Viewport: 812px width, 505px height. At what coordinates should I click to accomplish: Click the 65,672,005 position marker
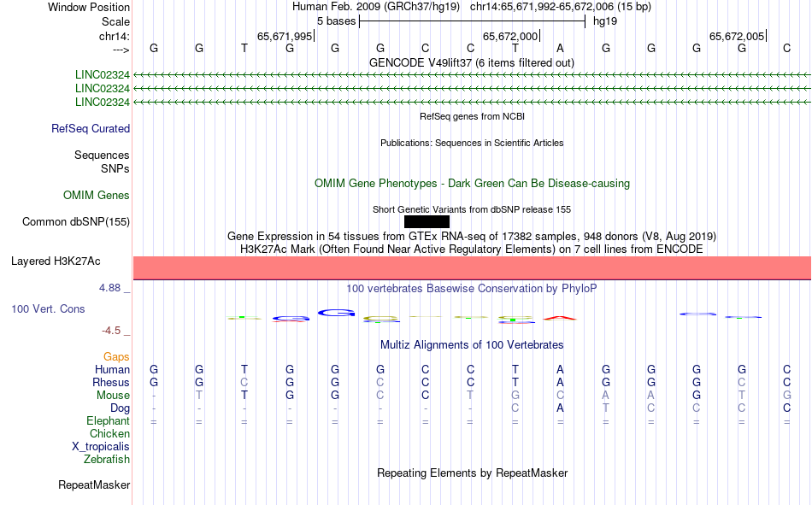[738, 36]
